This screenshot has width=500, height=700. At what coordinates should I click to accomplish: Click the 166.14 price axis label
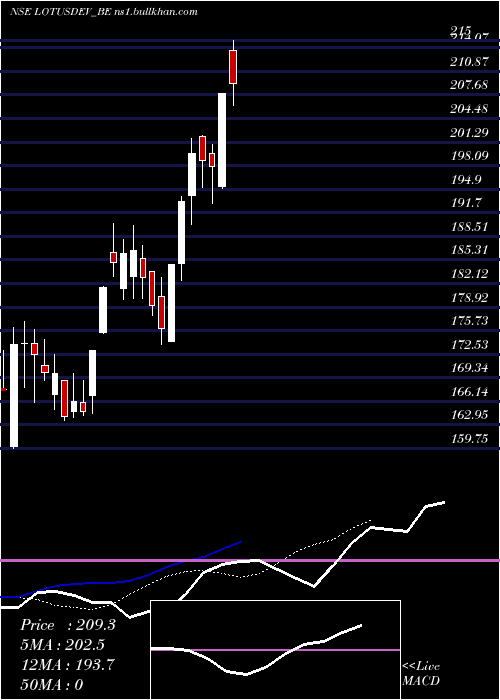pyautogui.click(x=469, y=392)
